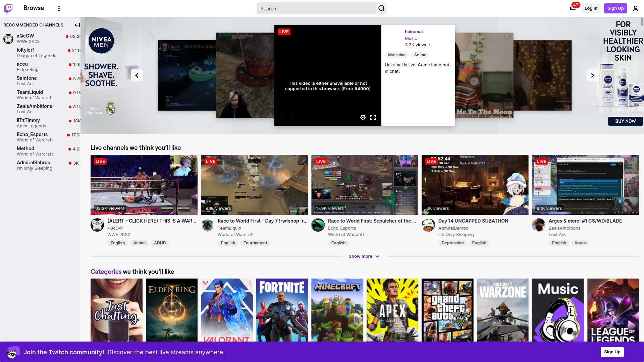Open the ZealsAmbitions Lost Ark stream thumbnail
The image size is (644, 362).
click(585, 185)
